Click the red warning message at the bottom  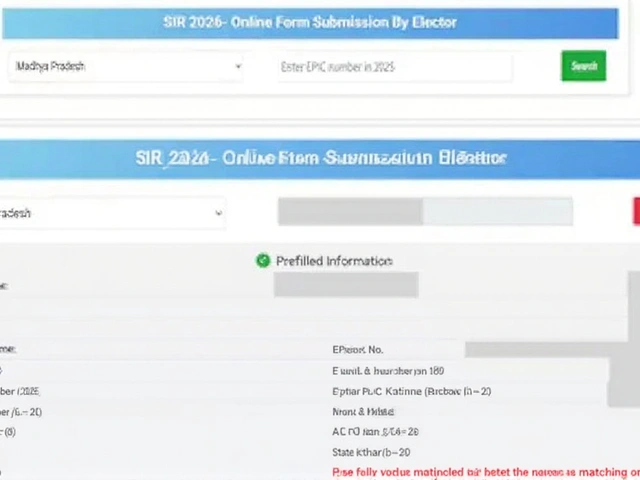click(x=485, y=471)
